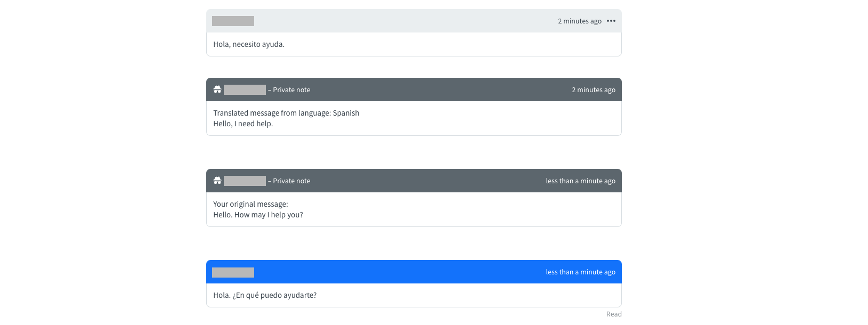Click the 'Hello, I need help.' translation text
Screen dimensions: 868x325
pyautogui.click(x=243, y=124)
